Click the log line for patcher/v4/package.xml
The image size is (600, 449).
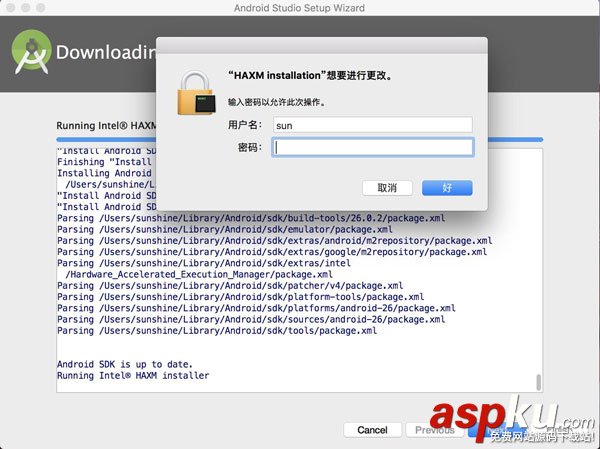point(230,286)
